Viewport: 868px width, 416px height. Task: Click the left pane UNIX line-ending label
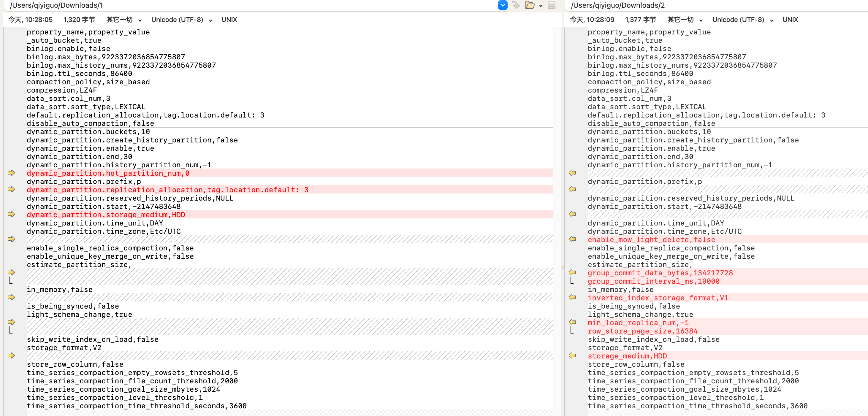pyautogui.click(x=229, y=20)
